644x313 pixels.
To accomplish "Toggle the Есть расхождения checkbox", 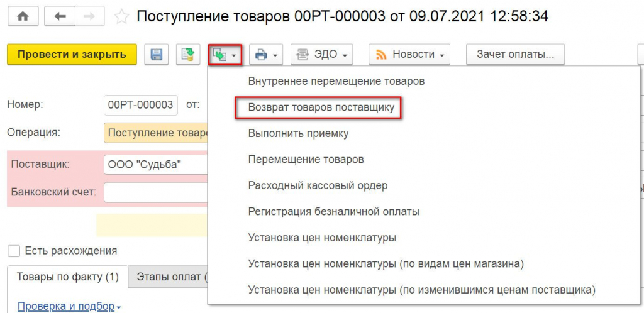I will (14, 251).
